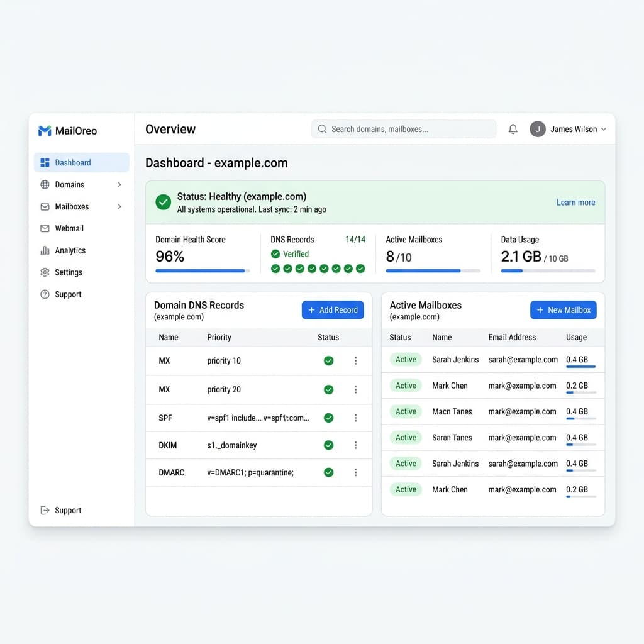644x644 pixels.
Task: Click Status header in DNS Records table
Action: [328, 337]
